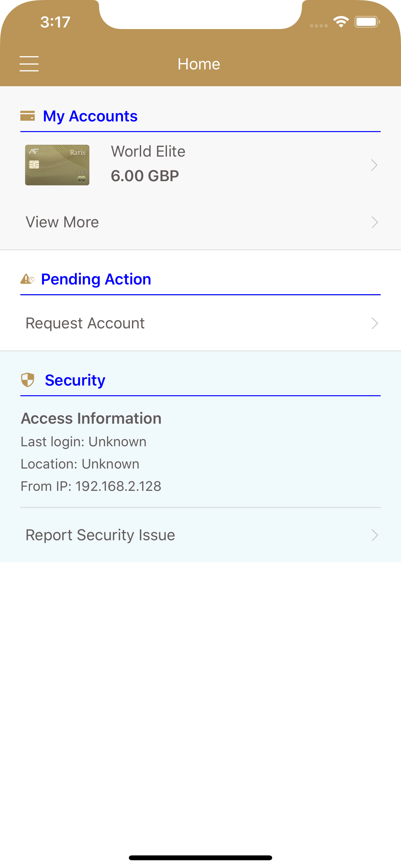Screen dimensions: 401x868
Task: Tap the battery indicator icon
Action: [367, 22]
